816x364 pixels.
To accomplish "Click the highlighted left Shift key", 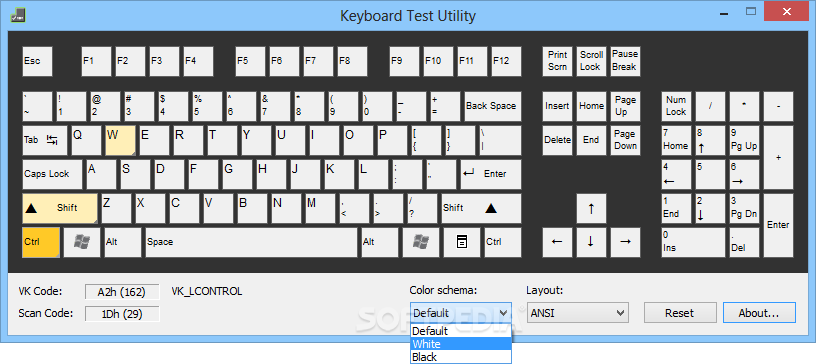I will click(60, 208).
